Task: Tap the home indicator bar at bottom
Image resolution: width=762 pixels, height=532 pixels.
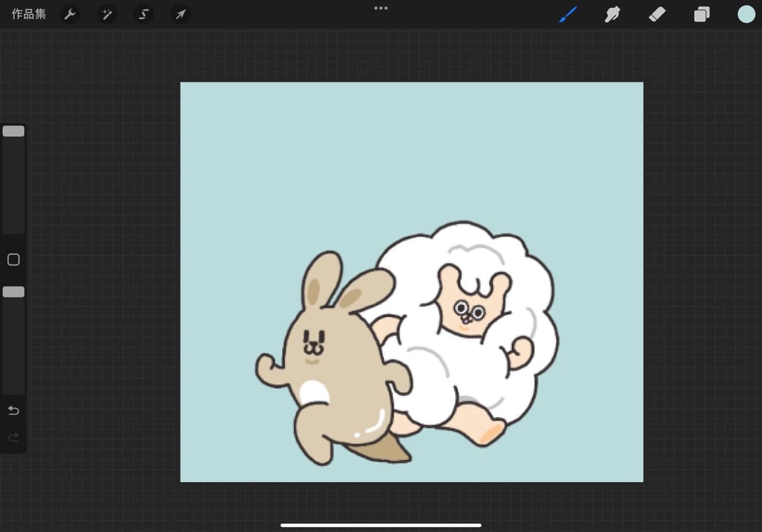Action: click(x=381, y=525)
